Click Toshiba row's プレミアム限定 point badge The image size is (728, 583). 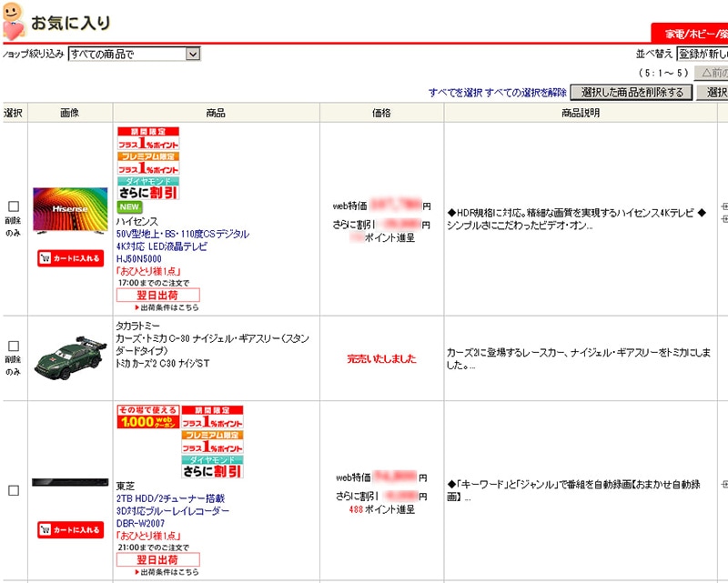tap(212, 442)
